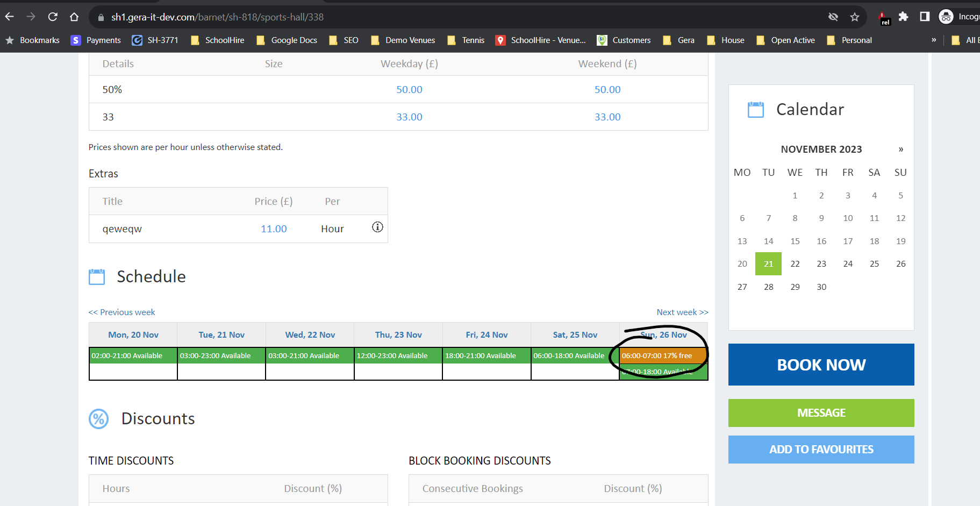Select the orange 17% free Sunday slot

[663, 356]
